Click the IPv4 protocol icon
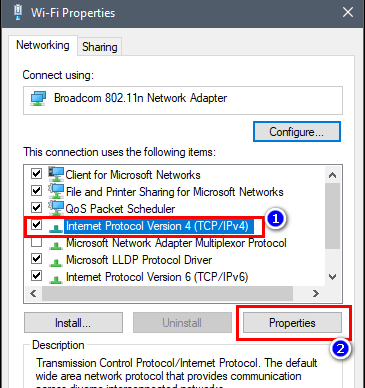Viewport: 365px width, 388px height. (56, 228)
